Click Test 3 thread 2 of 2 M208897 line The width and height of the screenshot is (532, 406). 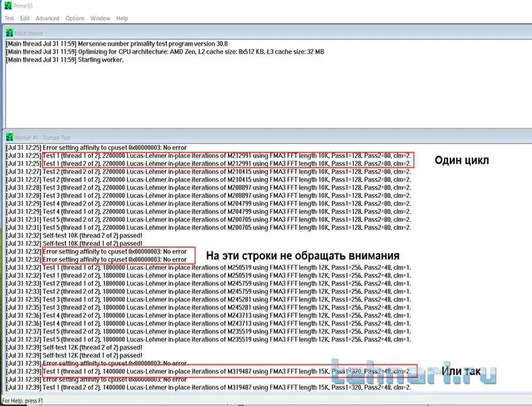click(208, 188)
